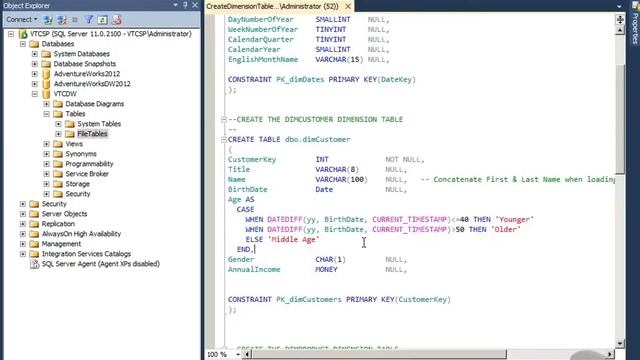Switch to the CreateDimensionTable query tab

tap(273, 6)
